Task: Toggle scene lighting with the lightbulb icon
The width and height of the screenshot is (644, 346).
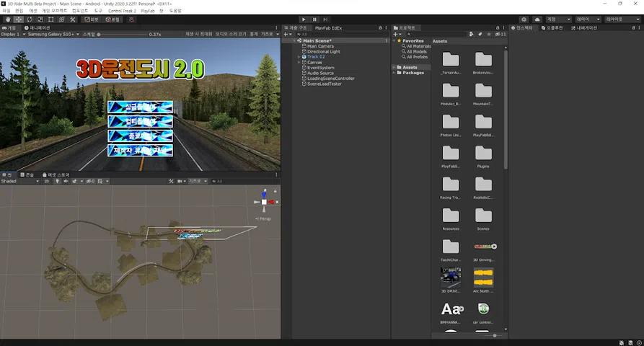Action: coord(57,181)
